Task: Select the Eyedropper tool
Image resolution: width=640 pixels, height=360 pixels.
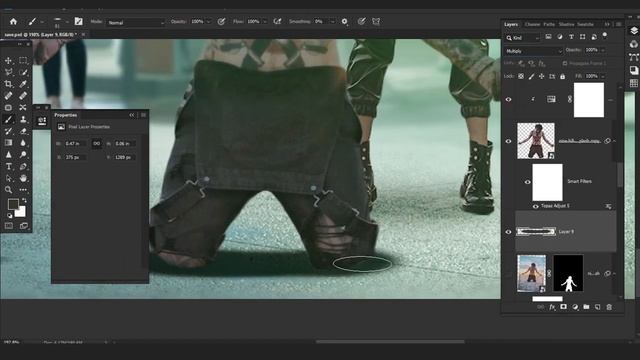Action: [23, 84]
